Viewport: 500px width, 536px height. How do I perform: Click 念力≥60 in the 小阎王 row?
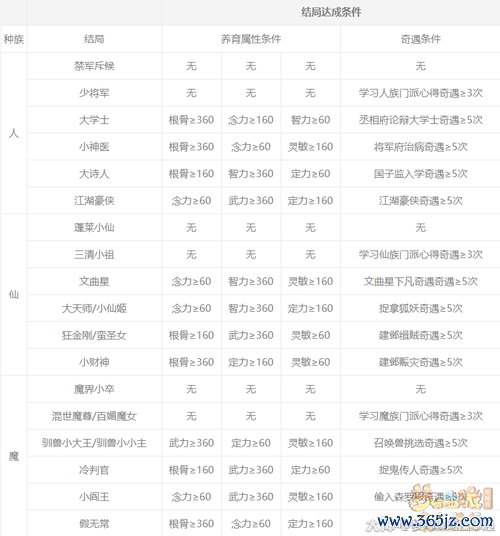tap(191, 497)
